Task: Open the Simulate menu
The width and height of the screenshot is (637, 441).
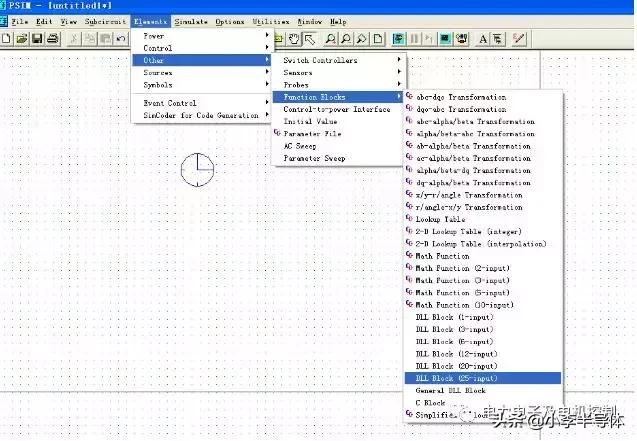Action: point(191,22)
